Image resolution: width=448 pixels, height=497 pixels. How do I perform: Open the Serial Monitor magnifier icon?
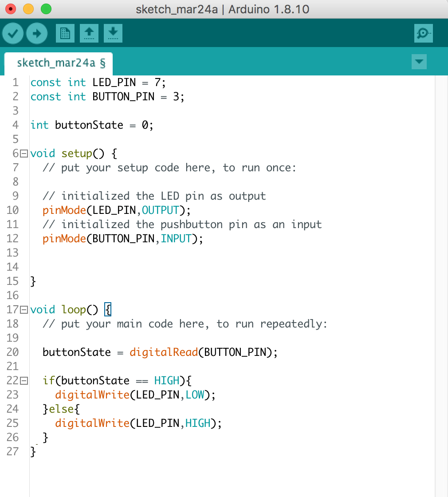424,33
